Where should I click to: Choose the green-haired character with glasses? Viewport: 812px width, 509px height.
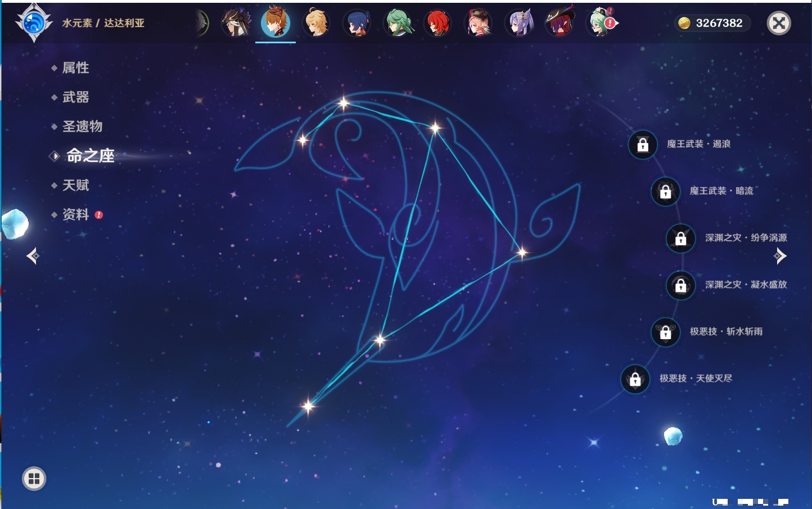(398, 24)
